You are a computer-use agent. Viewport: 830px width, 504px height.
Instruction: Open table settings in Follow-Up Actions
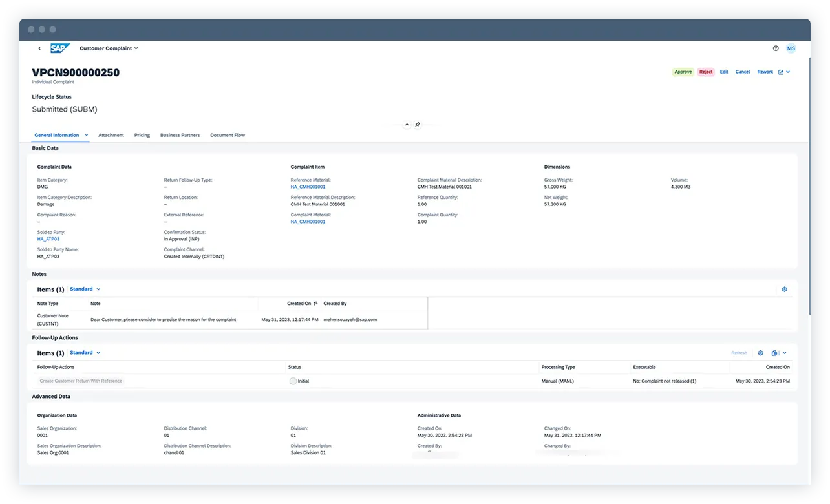(760, 353)
